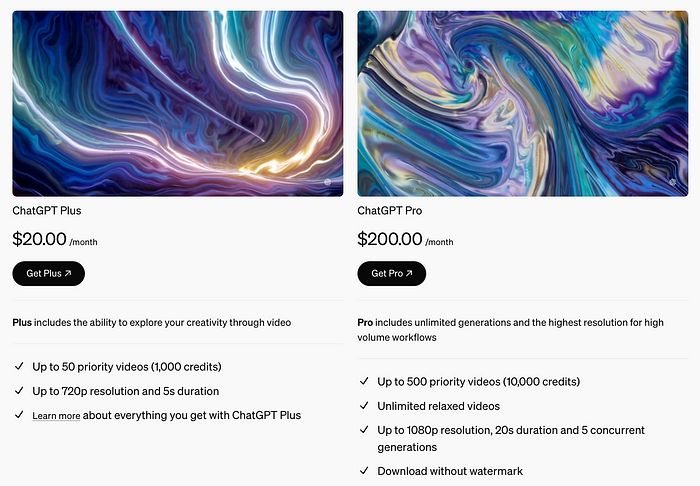The height and width of the screenshot is (486, 700).
Task: Click the $20.00 per month price
Action: 55,239
